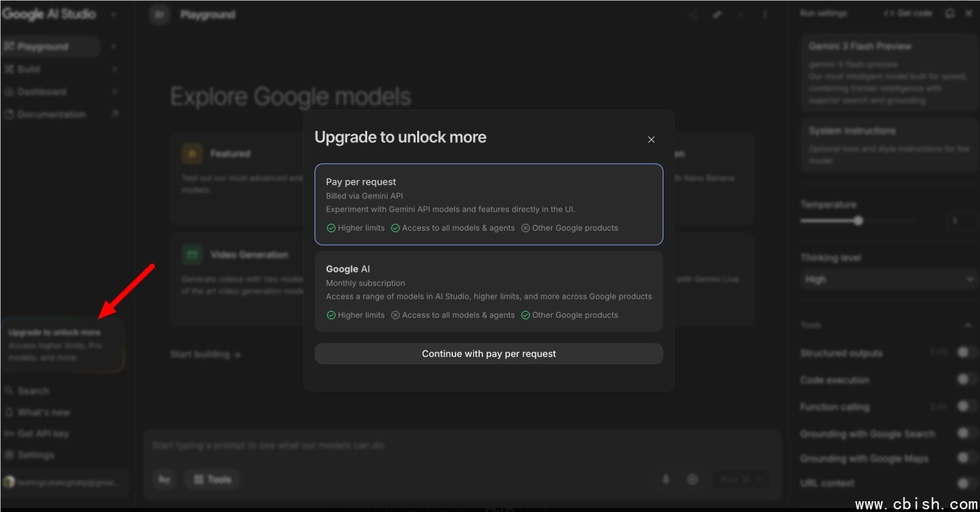Select the Pay per request plan
The image size is (980, 512).
[489, 204]
